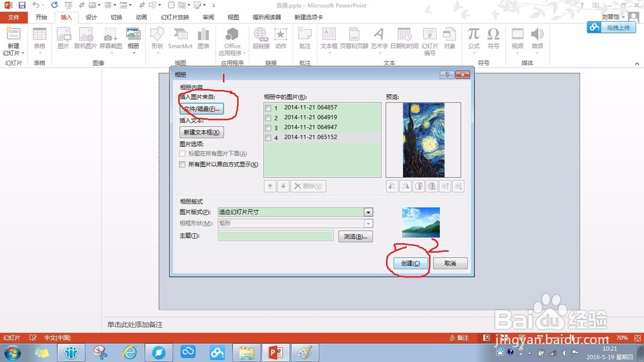
Task: Open the Frame shape (相框形状) dropdown
Action: click(x=368, y=224)
